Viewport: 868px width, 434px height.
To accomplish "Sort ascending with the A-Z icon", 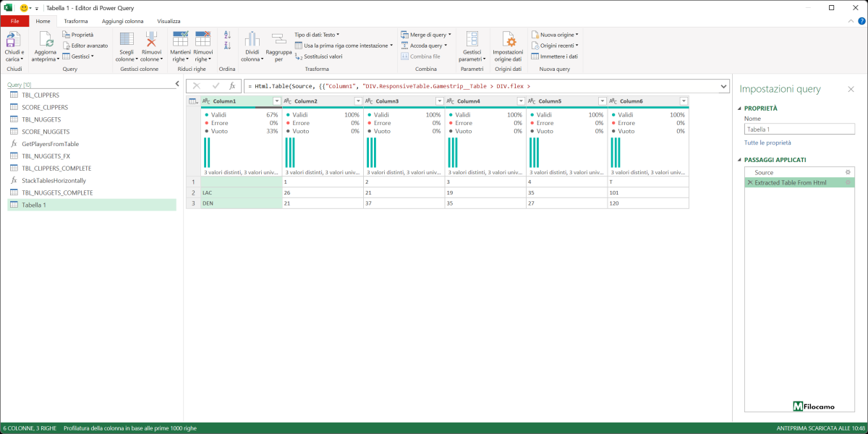I will click(227, 34).
